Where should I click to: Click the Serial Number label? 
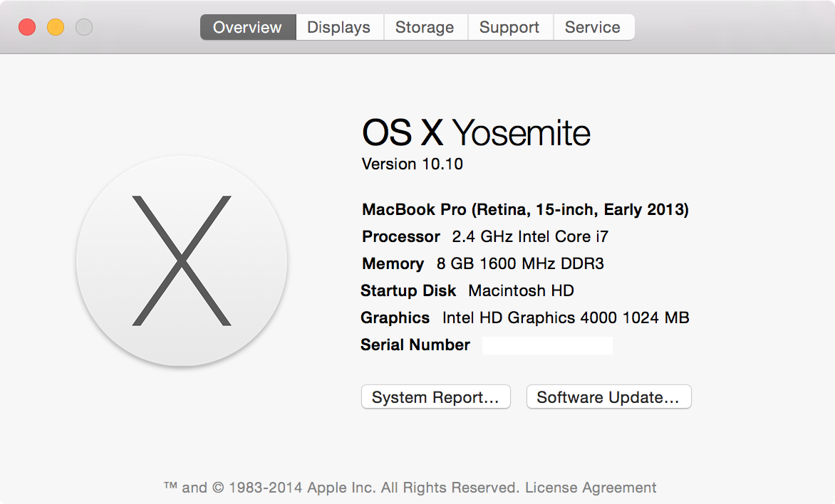coord(415,345)
